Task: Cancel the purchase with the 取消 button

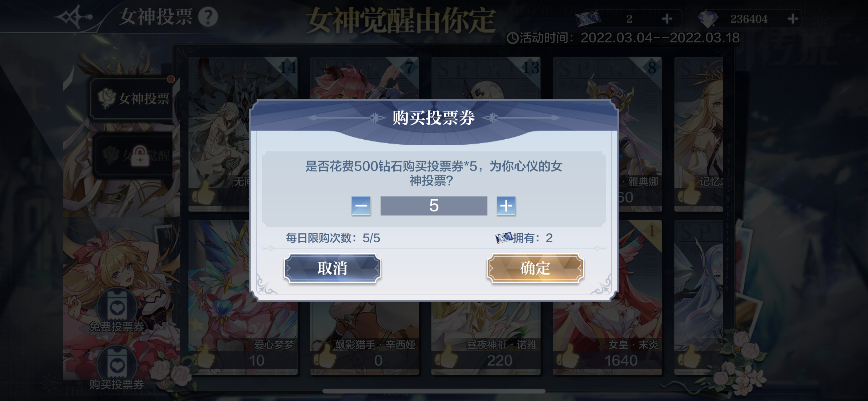Action: (332, 268)
